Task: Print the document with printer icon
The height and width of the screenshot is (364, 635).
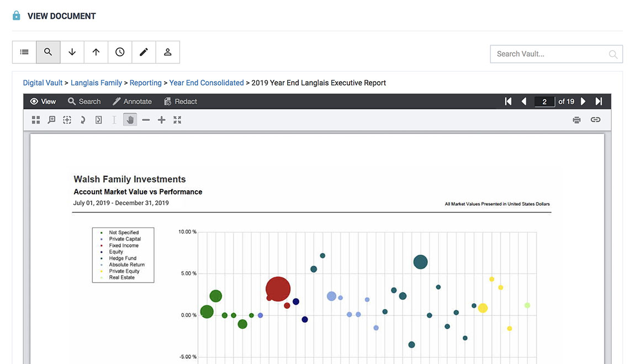Action: point(576,120)
